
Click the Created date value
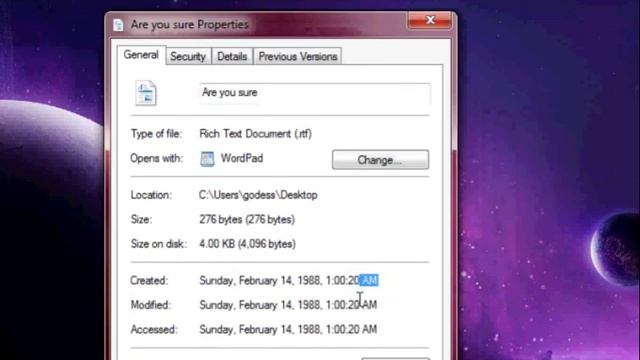pos(289,281)
